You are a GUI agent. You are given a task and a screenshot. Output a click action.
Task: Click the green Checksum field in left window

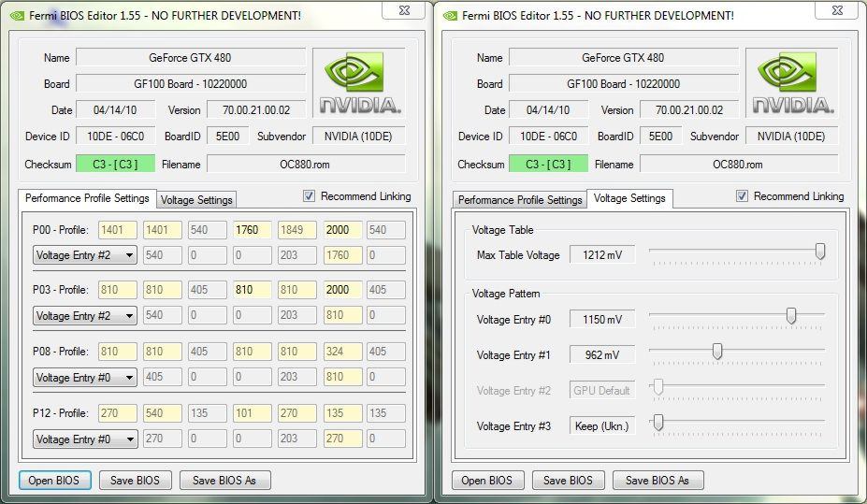click(x=116, y=165)
